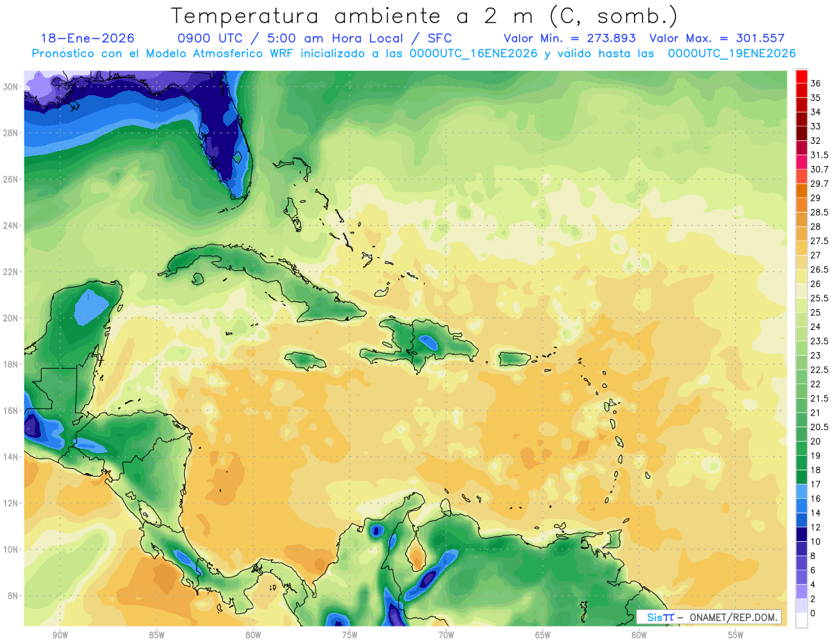The width and height of the screenshot is (834, 644).
Task: Click the 26N latitude label
Action: (x=10, y=179)
